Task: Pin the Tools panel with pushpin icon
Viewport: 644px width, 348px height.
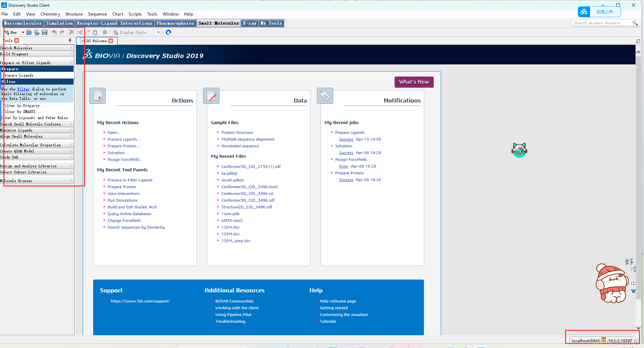Action: [x=70, y=40]
